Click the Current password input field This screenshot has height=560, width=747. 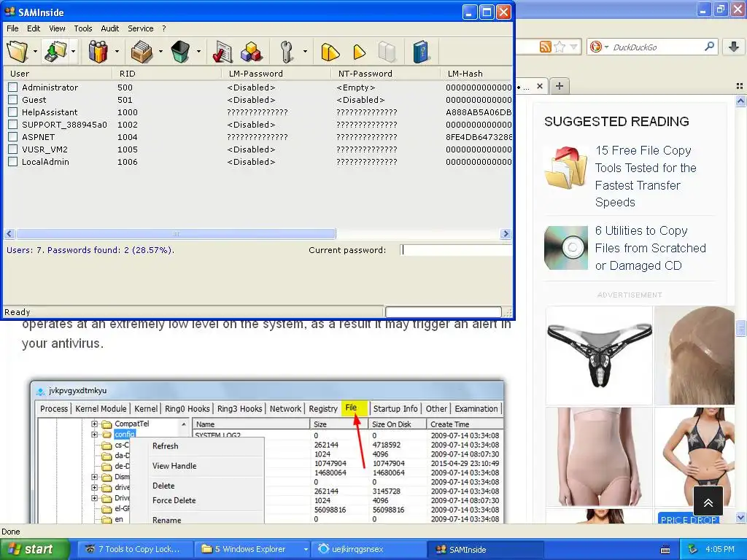(x=456, y=250)
